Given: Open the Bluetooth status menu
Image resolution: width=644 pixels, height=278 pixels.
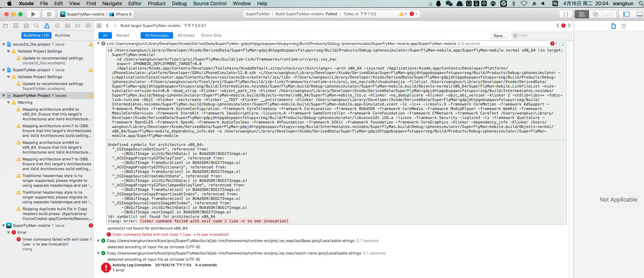Looking at the screenshot, I should point(513,3).
